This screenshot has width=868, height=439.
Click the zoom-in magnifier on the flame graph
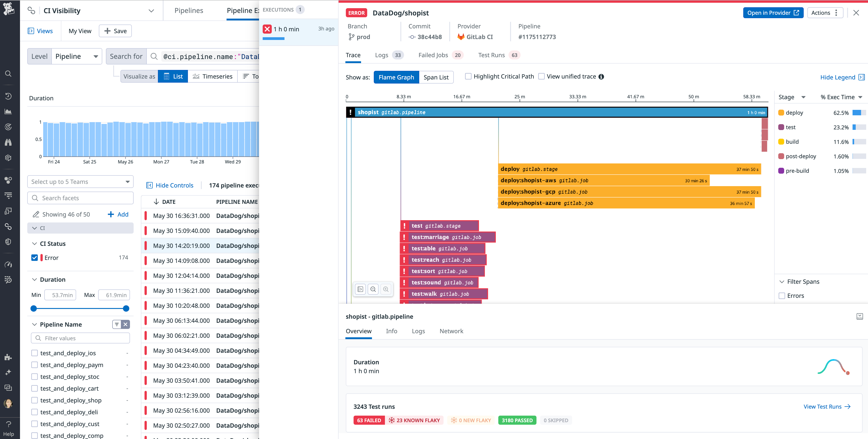click(386, 289)
